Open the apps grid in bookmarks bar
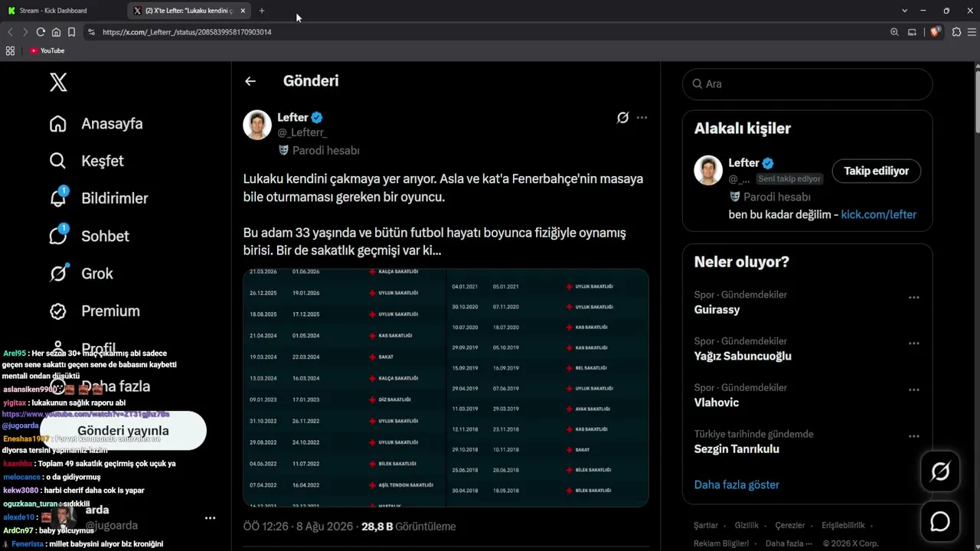Image resolution: width=980 pixels, height=551 pixels. (10, 51)
